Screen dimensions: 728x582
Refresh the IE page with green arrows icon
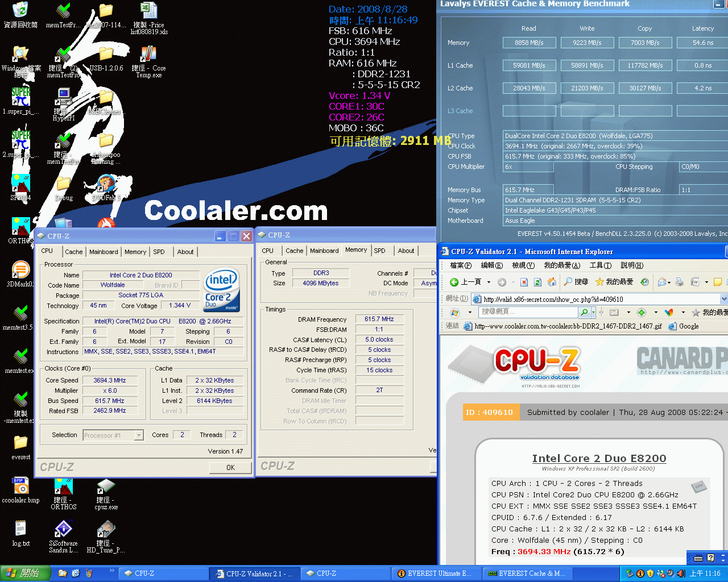click(x=537, y=282)
